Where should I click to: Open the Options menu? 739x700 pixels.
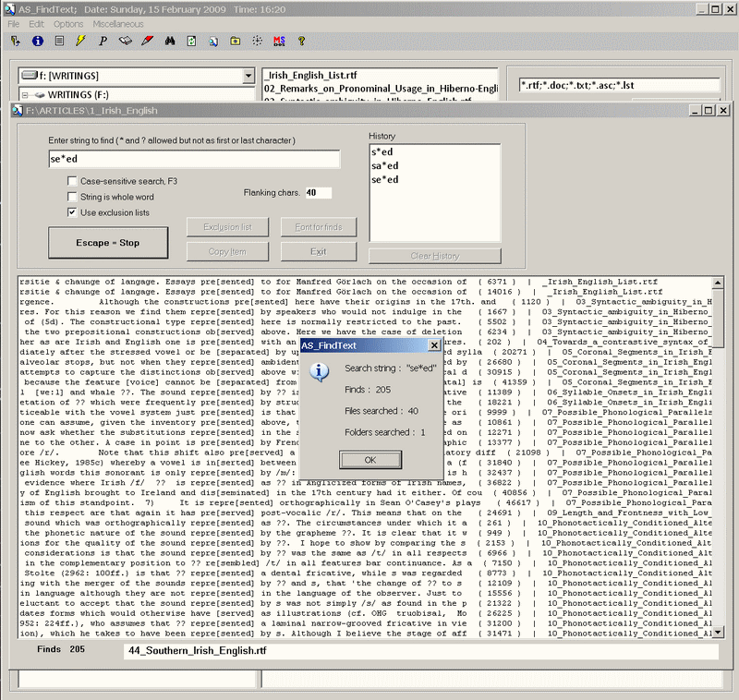point(67,23)
